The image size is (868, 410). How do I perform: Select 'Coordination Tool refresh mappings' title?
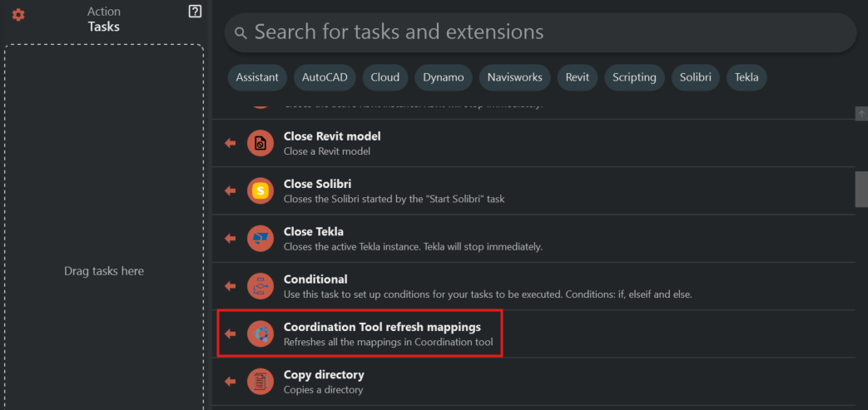[x=383, y=327]
